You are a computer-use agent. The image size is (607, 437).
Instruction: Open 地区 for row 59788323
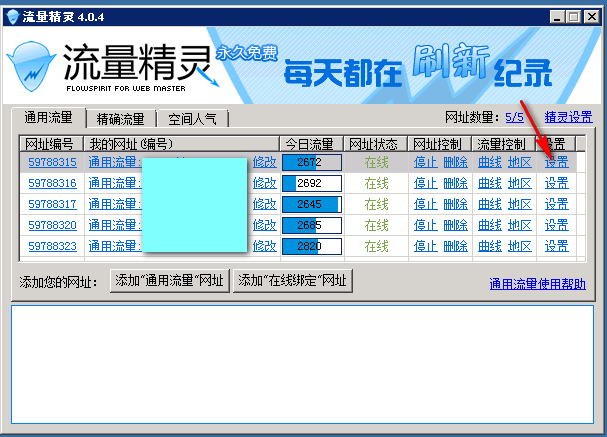click(520, 246)
